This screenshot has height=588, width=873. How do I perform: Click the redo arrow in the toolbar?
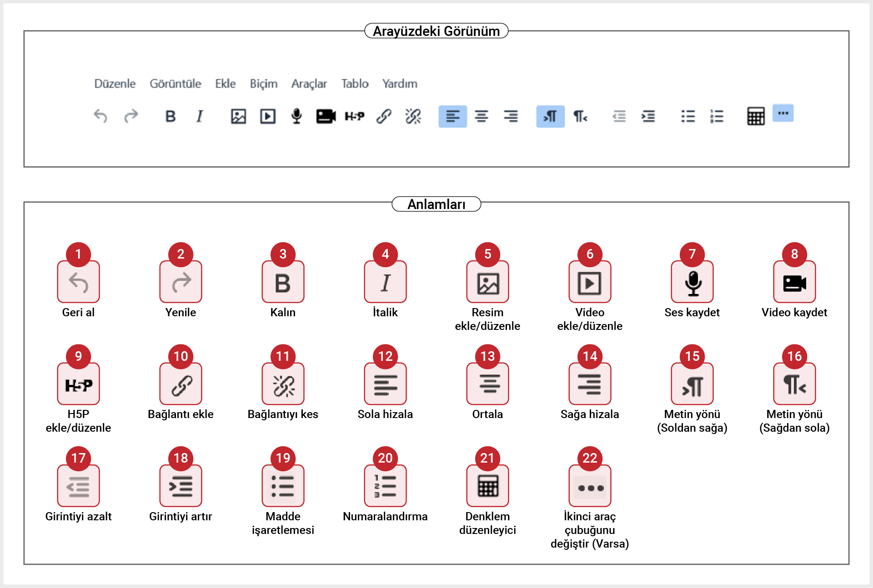(x=131, y=116)
